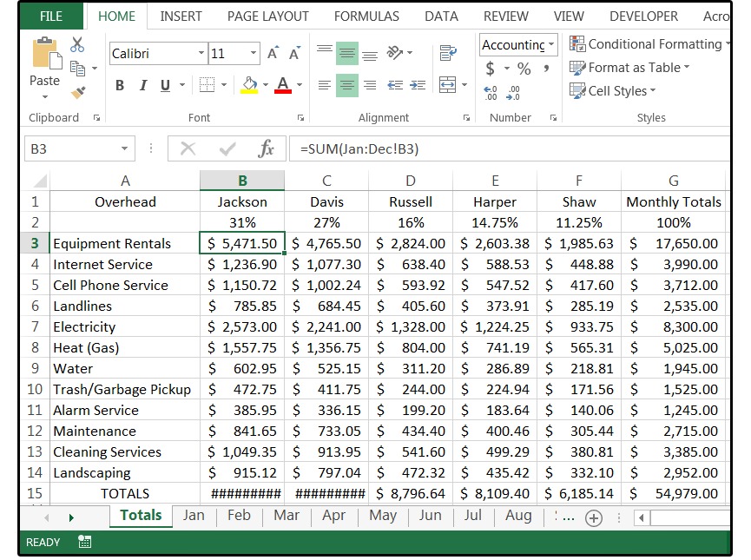Open the FILE tab
The image size is (751, 560).
(x=51, y=16)
